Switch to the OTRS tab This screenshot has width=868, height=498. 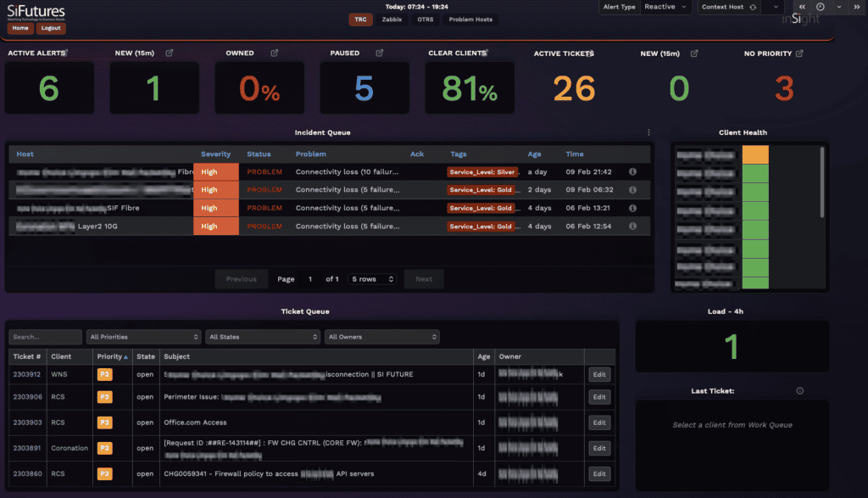pyautogui.click(x=426, y=20)
